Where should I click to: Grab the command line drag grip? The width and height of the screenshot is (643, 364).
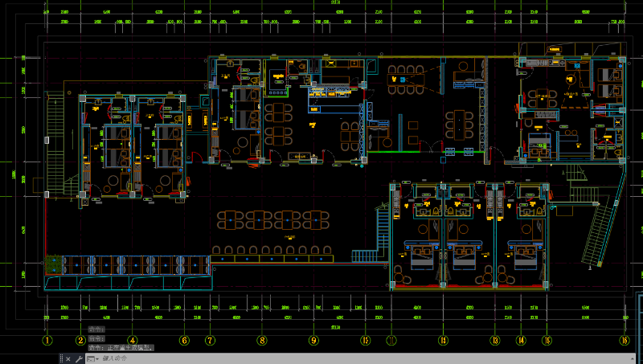click(x=62, y=358)
